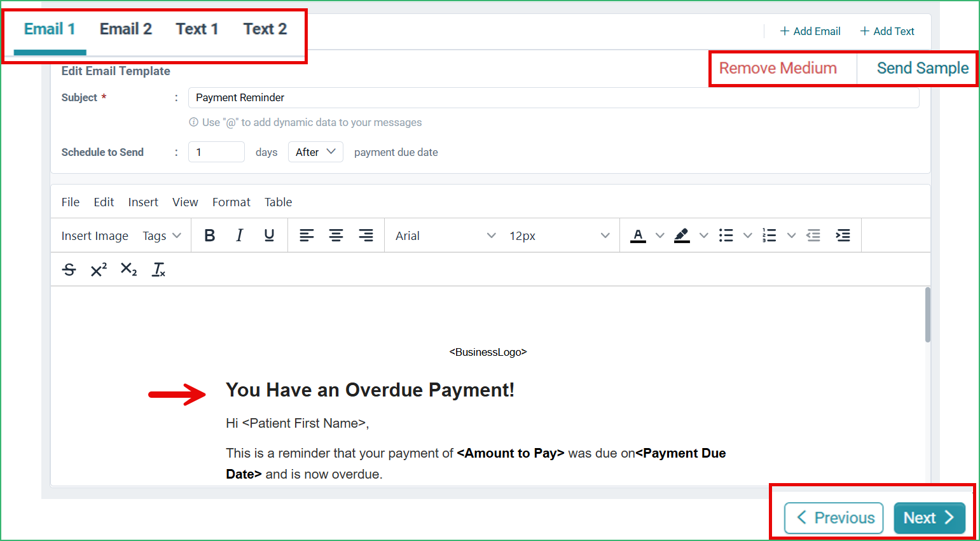Click the editor vertical scrollbar
The height and width of the screenshot is (541, 980).
[x=928, y=315]
